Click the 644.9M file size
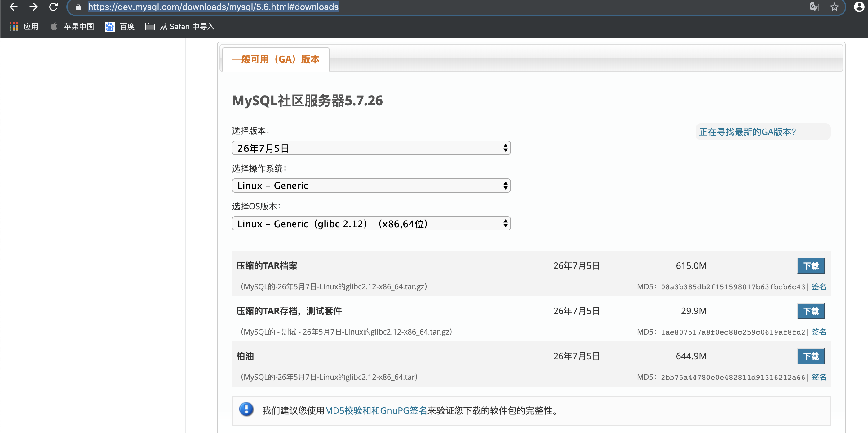This screenshot has height=433, width=868. pyautogui.click(x=691, y=356)
